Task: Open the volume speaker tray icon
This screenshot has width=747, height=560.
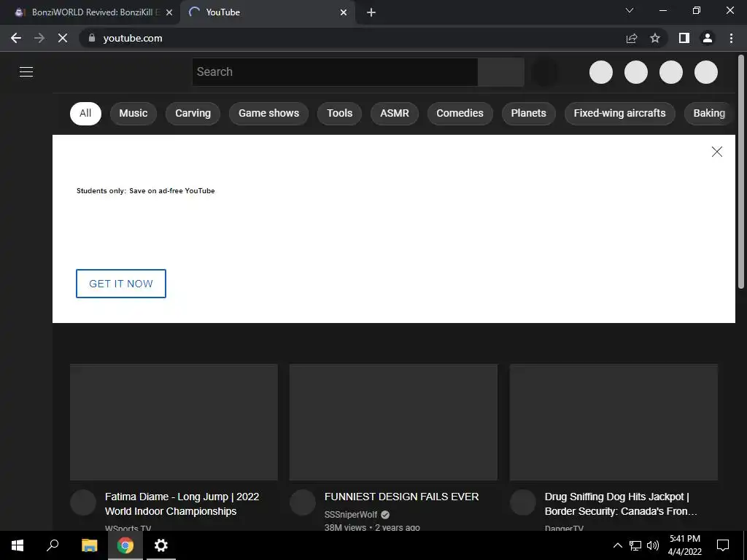Action: click(653, 545)
